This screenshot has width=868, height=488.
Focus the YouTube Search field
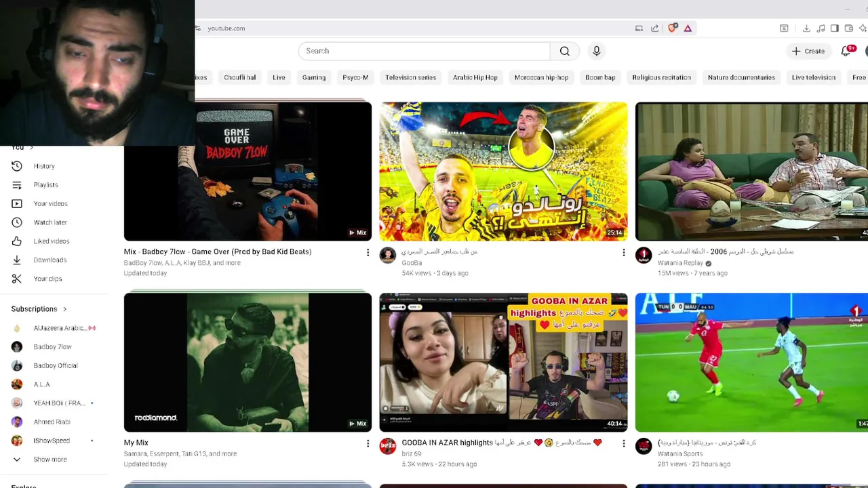pyautogui.click(x=425, y=51)
